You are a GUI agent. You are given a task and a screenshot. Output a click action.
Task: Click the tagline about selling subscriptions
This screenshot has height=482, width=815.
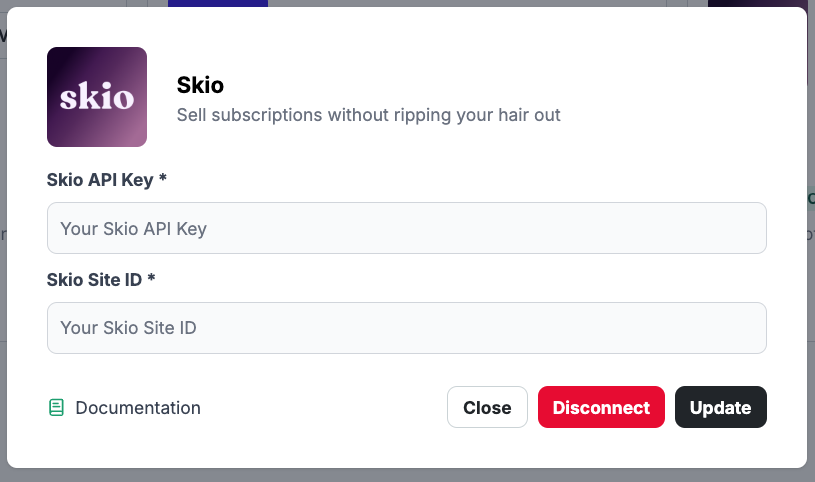tap(368, 115)
